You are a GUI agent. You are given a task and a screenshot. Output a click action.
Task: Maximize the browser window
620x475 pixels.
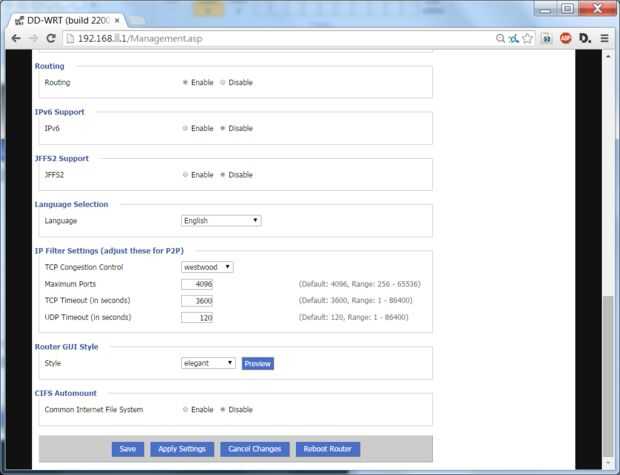pyautogui.click(x=567, y=9)
